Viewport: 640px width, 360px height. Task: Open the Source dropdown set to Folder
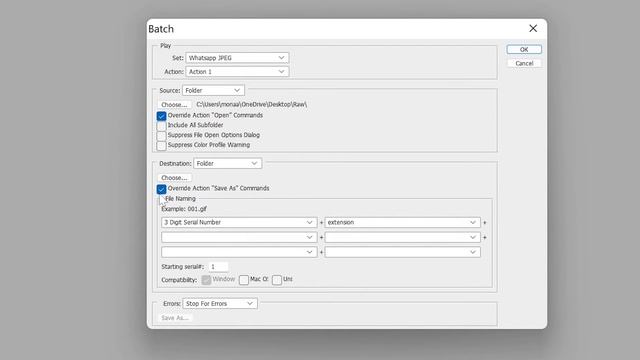click(213, 90)
